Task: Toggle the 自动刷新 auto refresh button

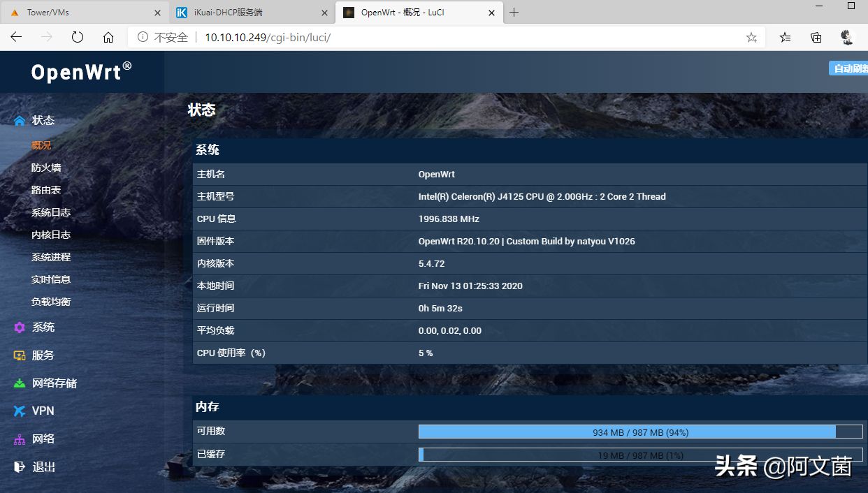Action: 848,68
